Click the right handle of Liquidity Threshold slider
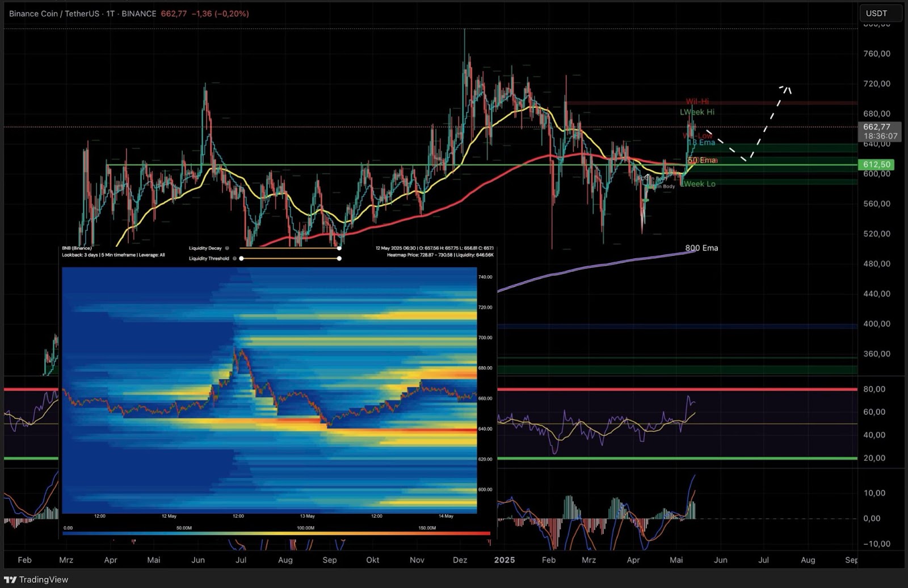 pyautogui.click(x=339, y=258)
